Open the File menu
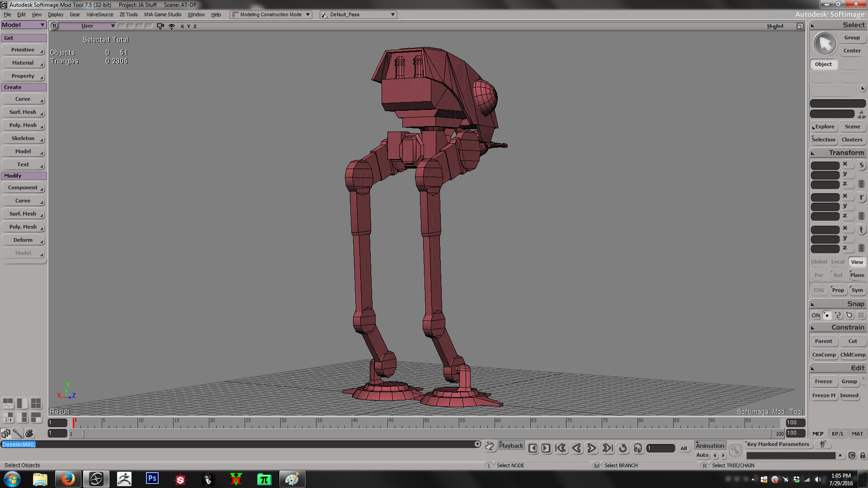The width and height of the screenshot is (868, 488). click(7, 14)
